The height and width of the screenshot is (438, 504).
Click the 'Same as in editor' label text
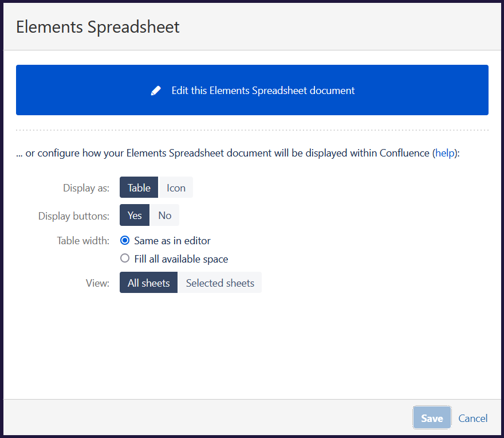(172, 241)
